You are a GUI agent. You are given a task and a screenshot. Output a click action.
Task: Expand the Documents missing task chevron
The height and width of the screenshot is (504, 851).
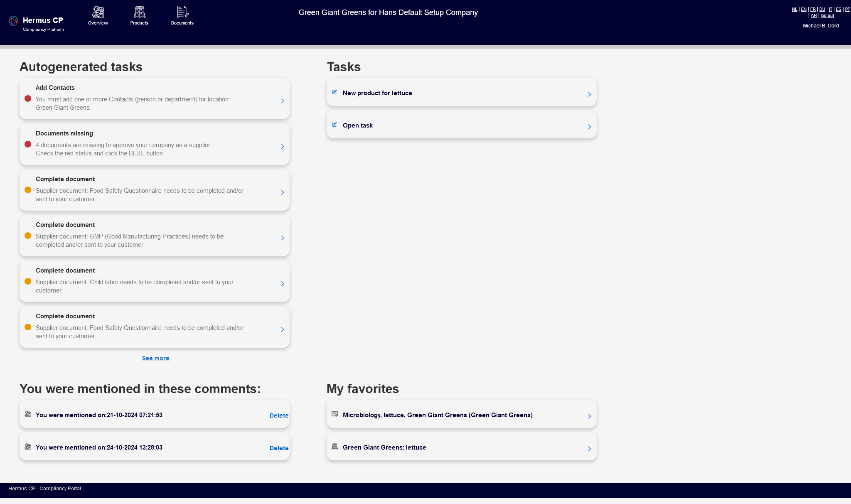tap(283, 147)
